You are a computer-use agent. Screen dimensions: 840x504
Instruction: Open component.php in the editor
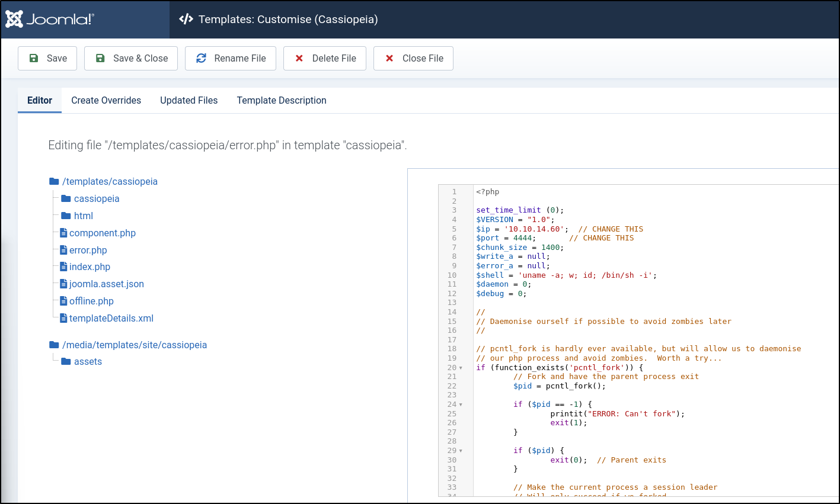(x=103, y=233)
